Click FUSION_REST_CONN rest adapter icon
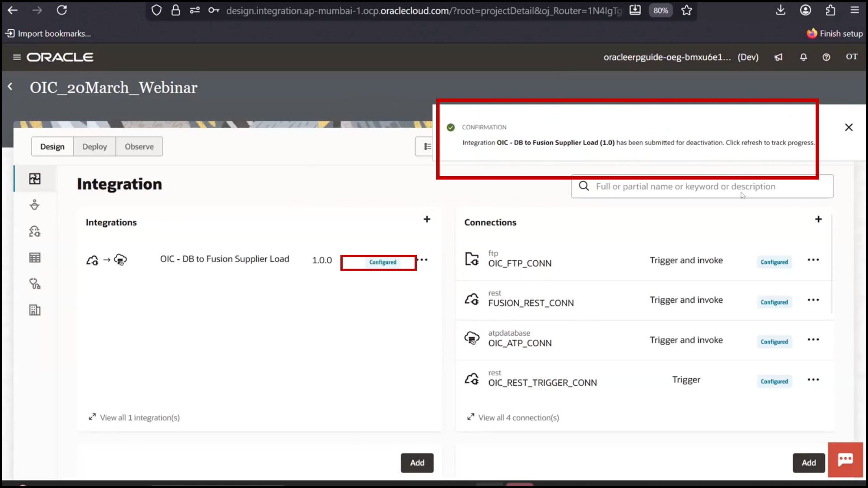The height and width of the screenshot is (488, 868). point(472,299)
